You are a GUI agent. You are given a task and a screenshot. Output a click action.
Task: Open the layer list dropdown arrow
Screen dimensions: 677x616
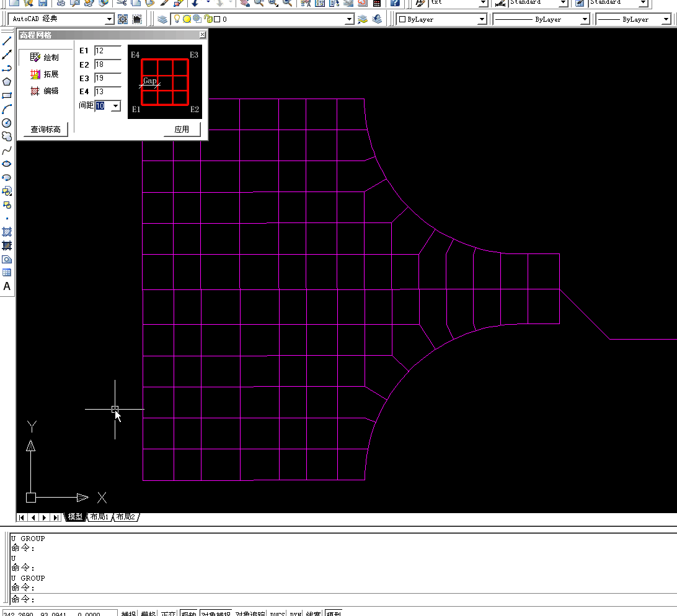click(x=350, y=19)
